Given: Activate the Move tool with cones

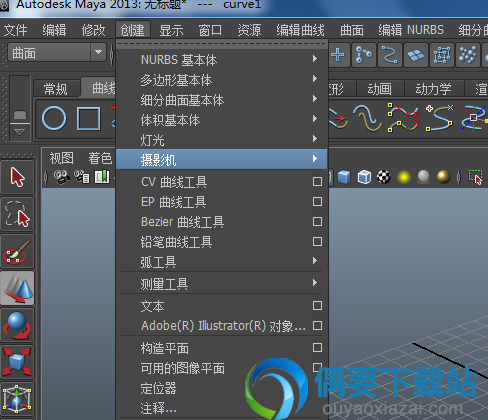Looking at the screenshot, I should [x=17, y=288].
